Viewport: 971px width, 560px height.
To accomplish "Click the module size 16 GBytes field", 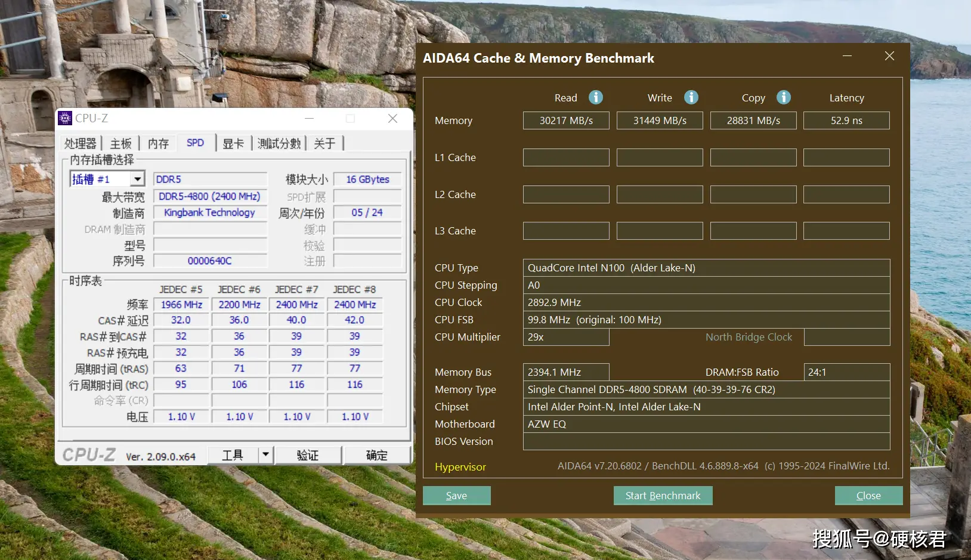I will [367, 179].
